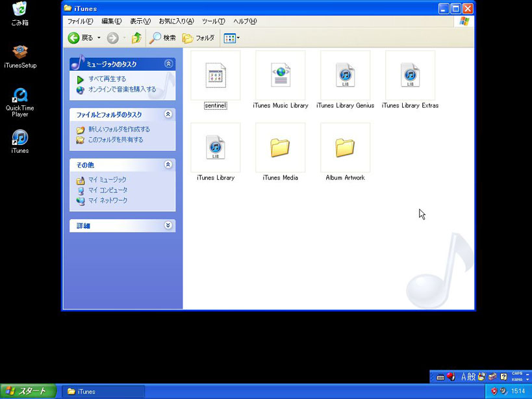This screenshot has height=399, width=532.
Task: Collapse the ミュージックのタスク panel
Action: coord(168,64)
